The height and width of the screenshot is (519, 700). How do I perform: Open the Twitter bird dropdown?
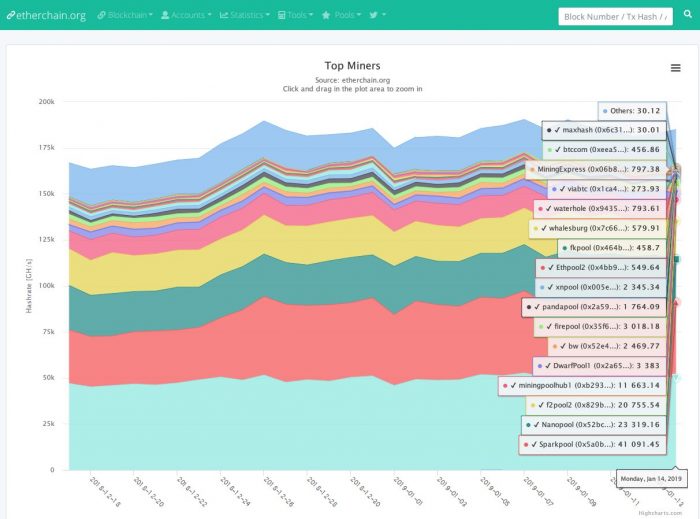pos(378,15)
